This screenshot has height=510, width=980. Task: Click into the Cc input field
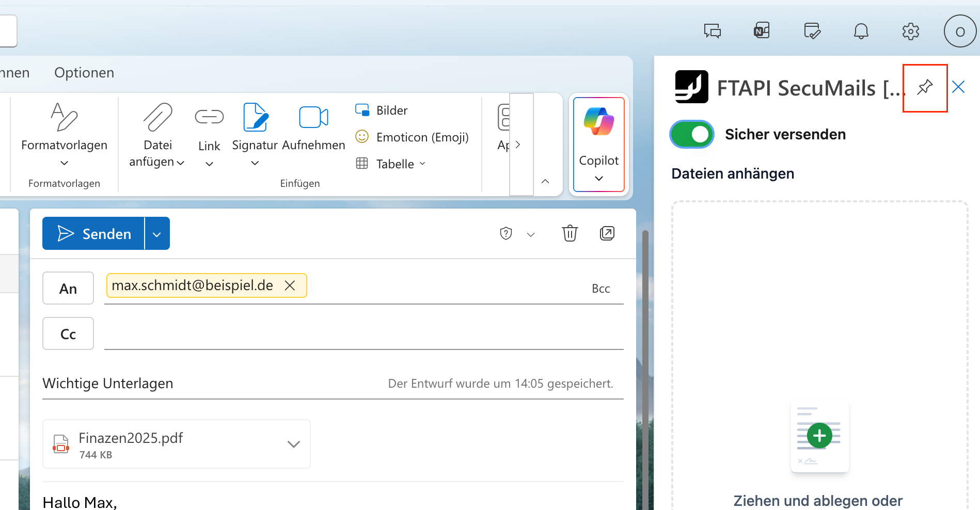363,333
